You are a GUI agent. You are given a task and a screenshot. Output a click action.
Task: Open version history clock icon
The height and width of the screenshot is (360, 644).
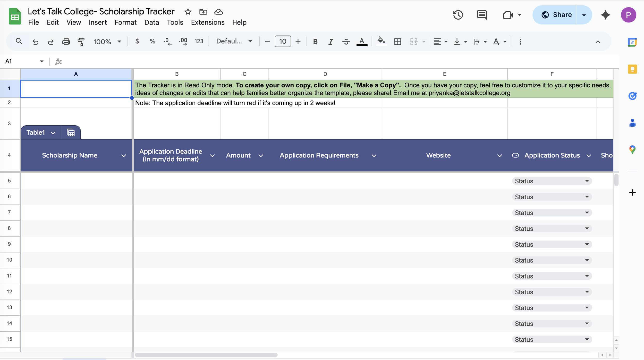[x=458, y=15]
